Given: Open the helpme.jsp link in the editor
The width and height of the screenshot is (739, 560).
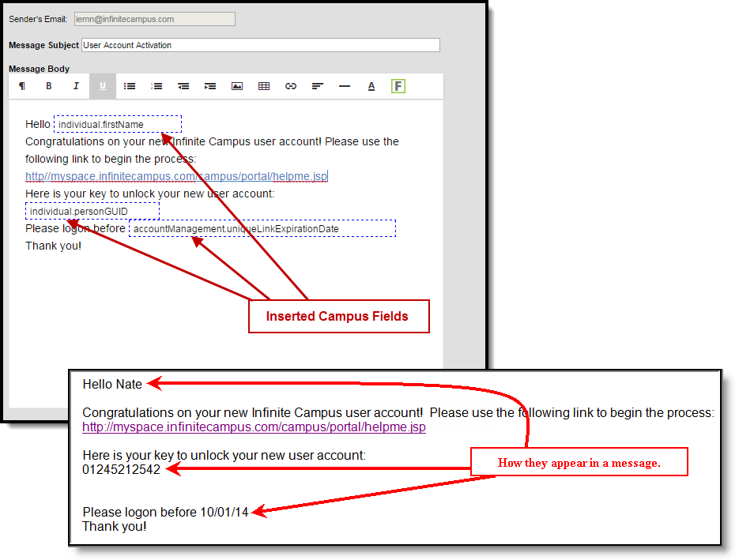Looking at the screenshot, I should click(176, 176).
